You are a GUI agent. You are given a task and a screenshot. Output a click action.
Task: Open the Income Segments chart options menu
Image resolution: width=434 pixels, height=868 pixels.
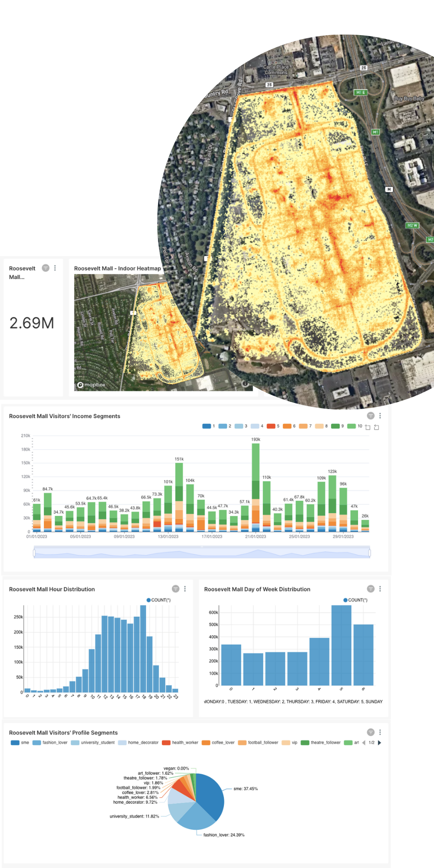click(x=380, y=416)
